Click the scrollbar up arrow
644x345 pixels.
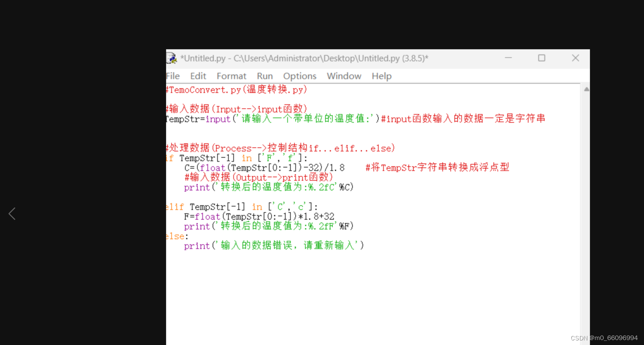point(586,89)
